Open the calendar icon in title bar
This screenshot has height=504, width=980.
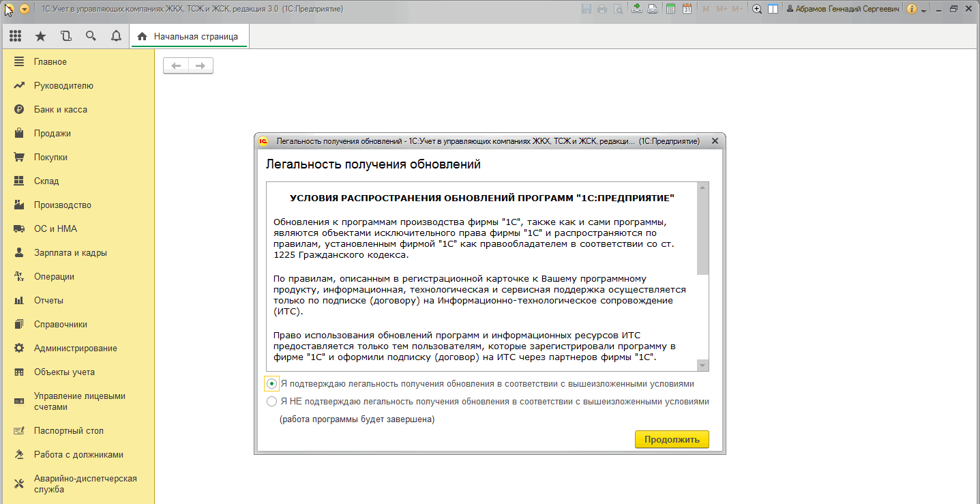(687, 9)
